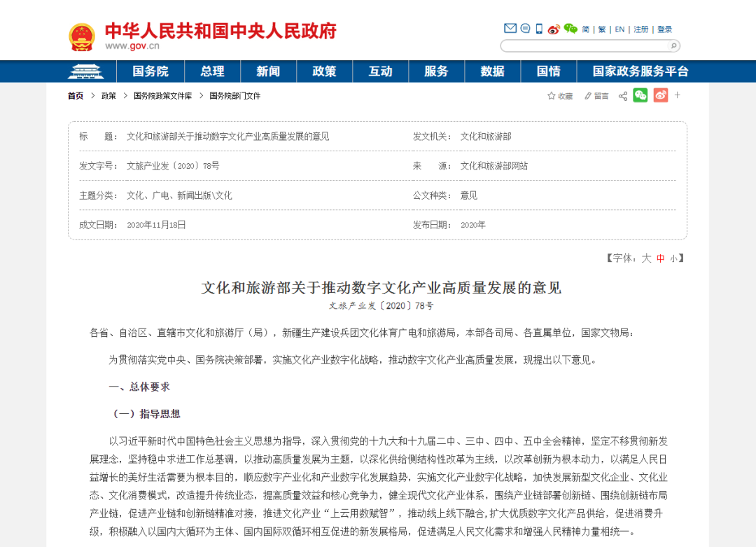This screenshot has width=756, height=547.
Task: Click the WeChat icon in the top header
Action: (570, 29)
